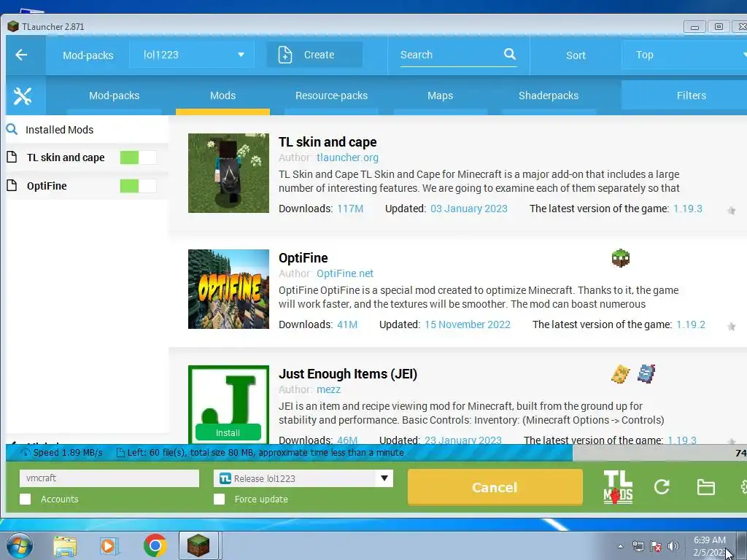Viewport: 747px width, 560px height.
Task: Click the vmcraft username field
Action: (x=109, y=478)
